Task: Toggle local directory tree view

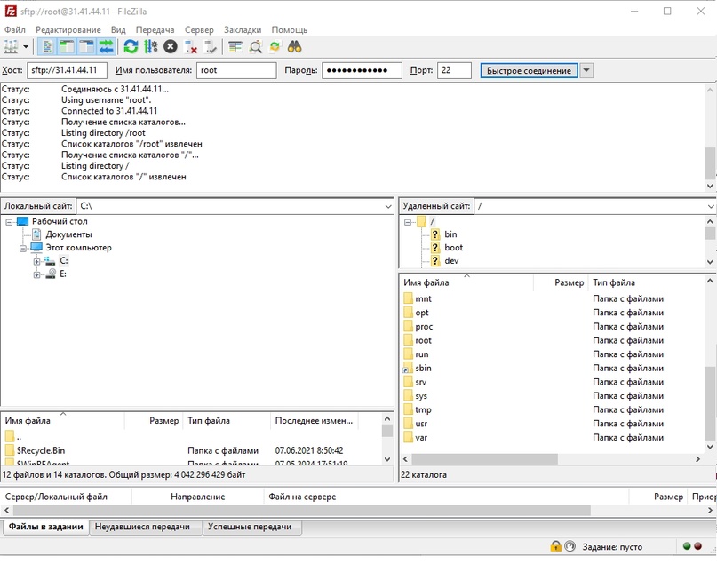Action: click(67, 46)
